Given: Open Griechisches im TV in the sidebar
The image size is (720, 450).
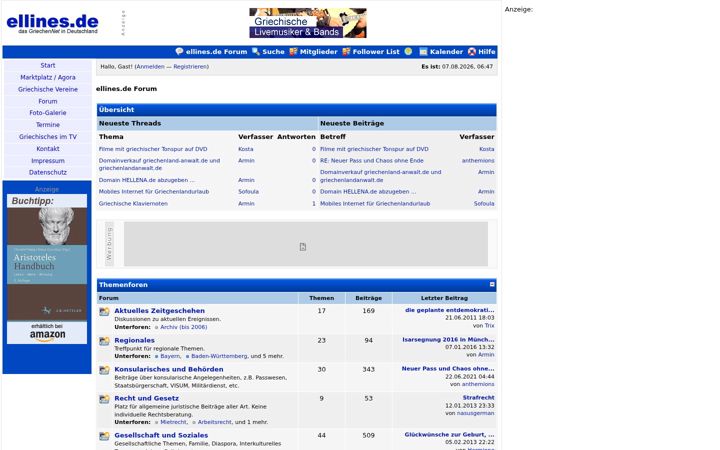Looking at the screenshot, I should (48, 136).
